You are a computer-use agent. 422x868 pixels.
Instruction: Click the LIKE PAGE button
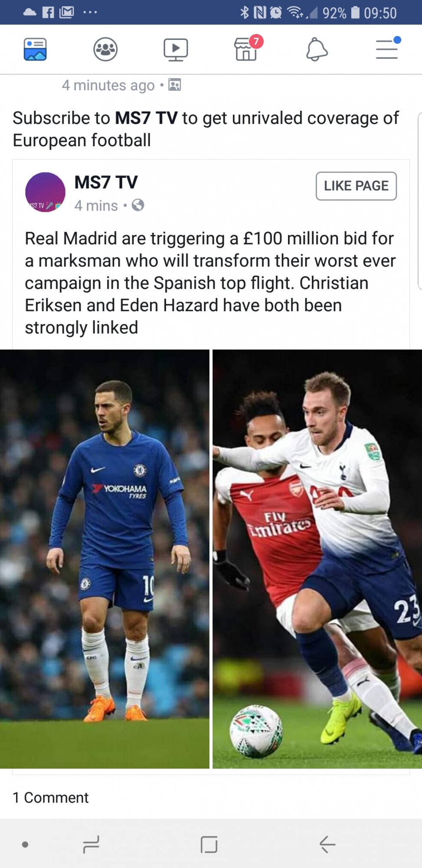point(356,186)
